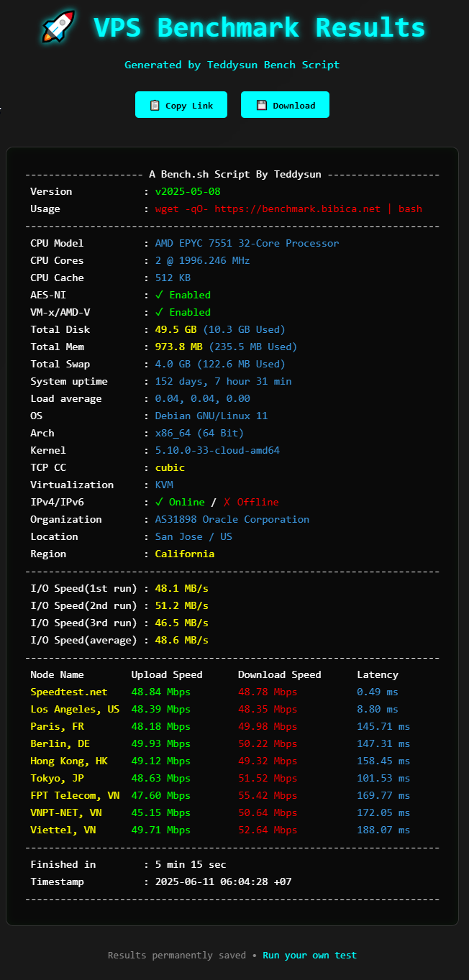
Task: Click the AMD EPYC 7551 CPU model text
Action: [247, 243]
